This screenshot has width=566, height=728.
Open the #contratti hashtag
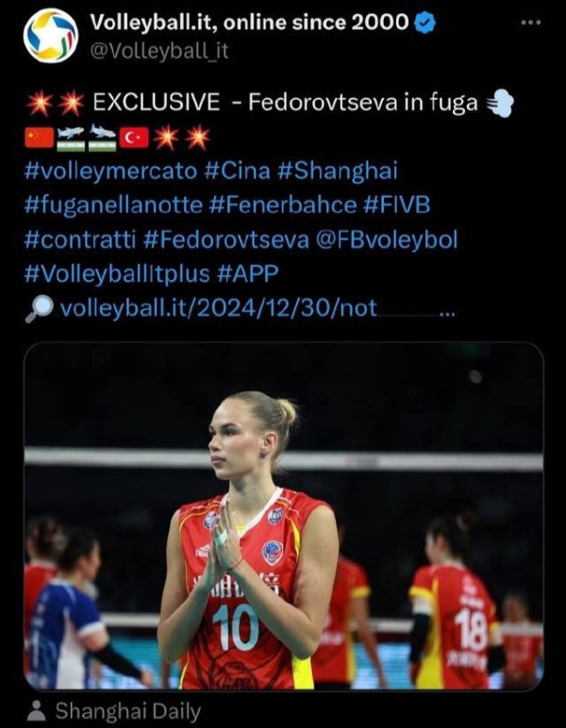80,240
